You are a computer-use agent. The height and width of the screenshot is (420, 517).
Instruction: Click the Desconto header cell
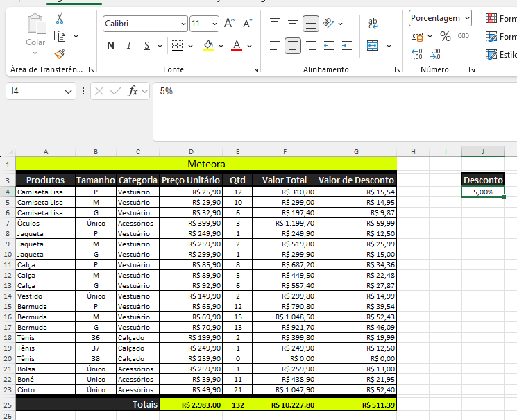[483, 180]
